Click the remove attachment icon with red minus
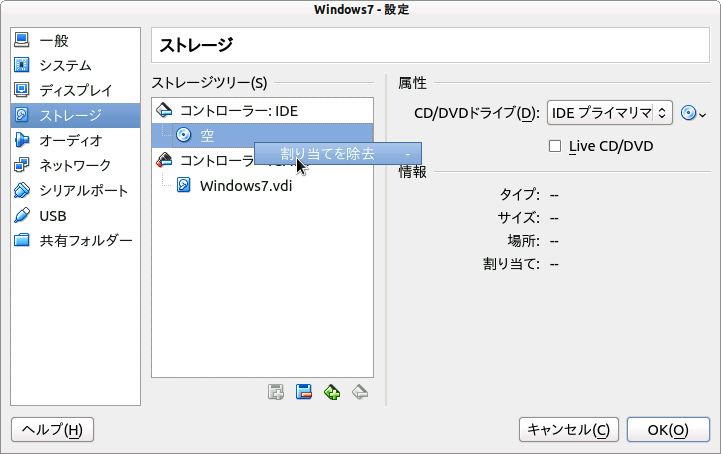 pos(304,392)
